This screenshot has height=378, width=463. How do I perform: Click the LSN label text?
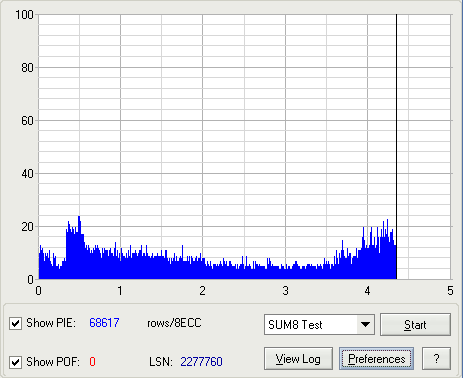point(161,362)
